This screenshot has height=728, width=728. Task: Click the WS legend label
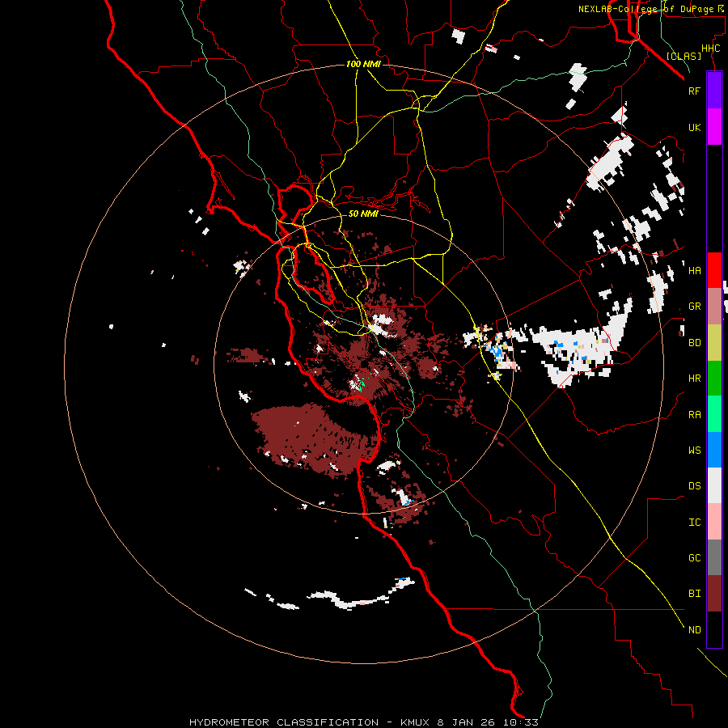pyautogui.click(x=694, y=450)
